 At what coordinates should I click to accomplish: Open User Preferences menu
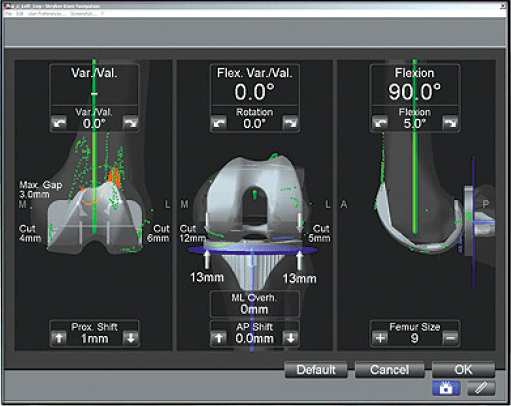(x=47, y=14)
